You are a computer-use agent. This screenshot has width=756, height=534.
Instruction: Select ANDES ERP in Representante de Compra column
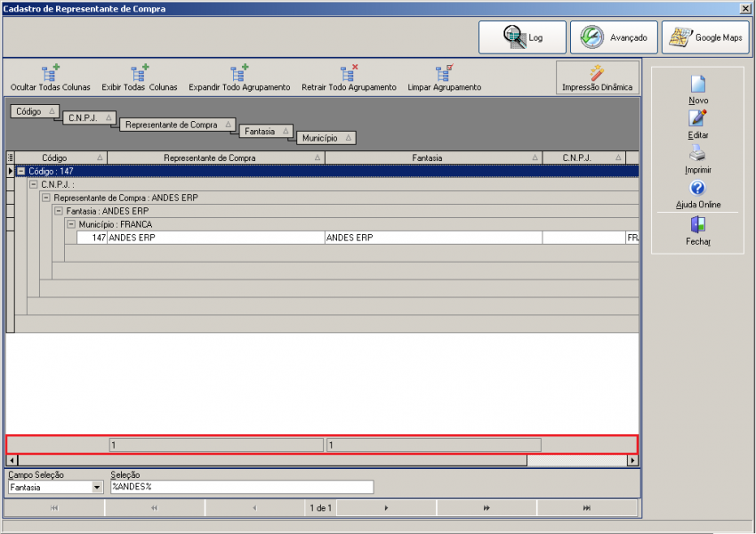216,238
